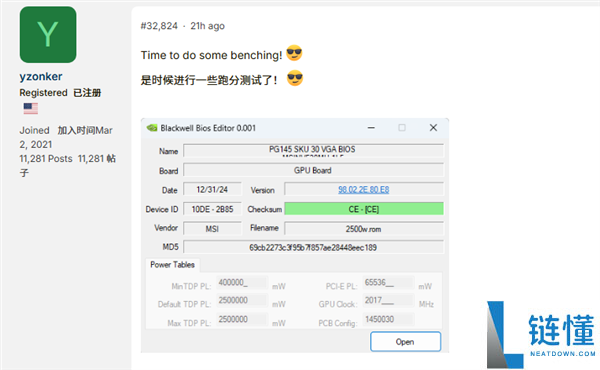Open post number #32,824 link

coord(159,26)
